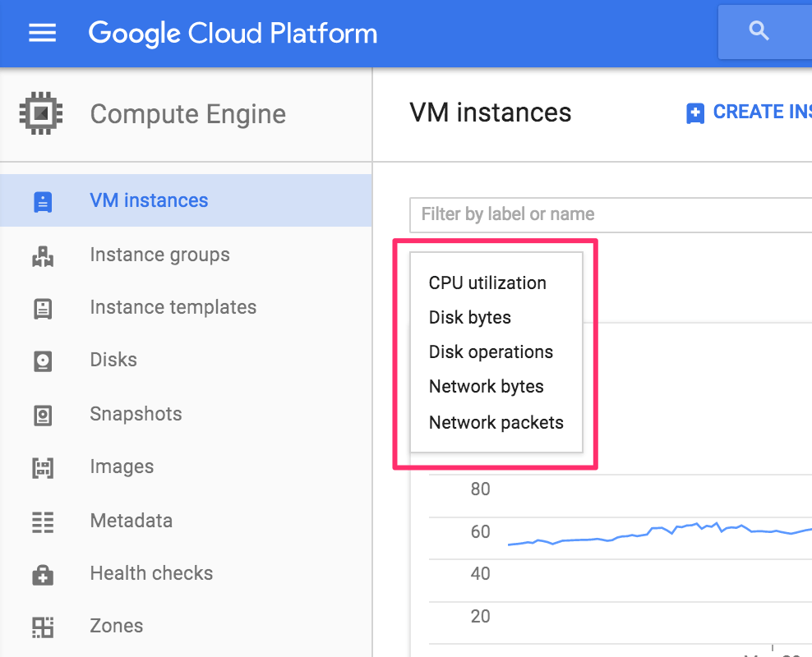Click the Health checks icon
Screen dimensions: 812x657
click(x=43, y=574)
